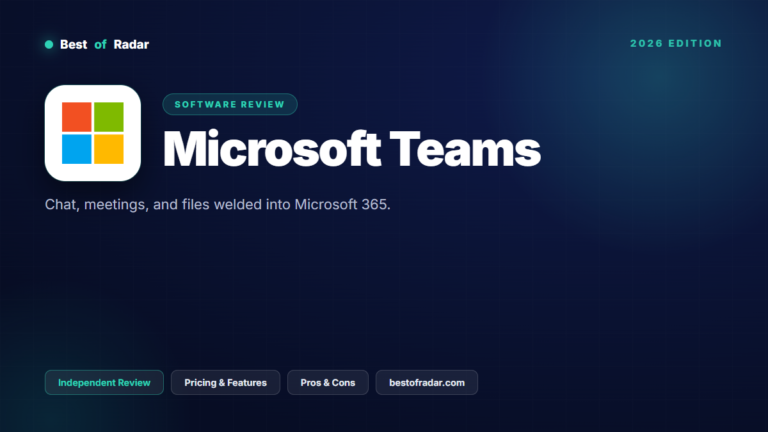Open the bestofradar.com link pill
This screenshot has height=432, width=768.
[x=427, y=383]
